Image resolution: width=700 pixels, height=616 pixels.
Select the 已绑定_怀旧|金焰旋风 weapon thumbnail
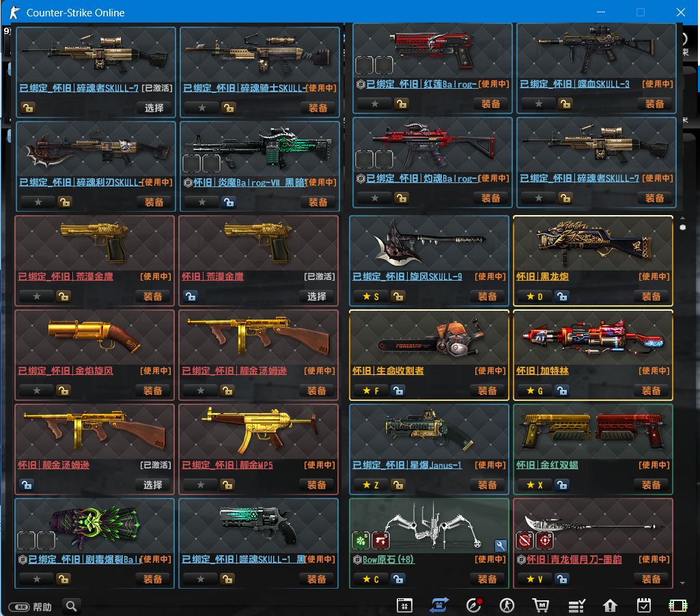95,337
